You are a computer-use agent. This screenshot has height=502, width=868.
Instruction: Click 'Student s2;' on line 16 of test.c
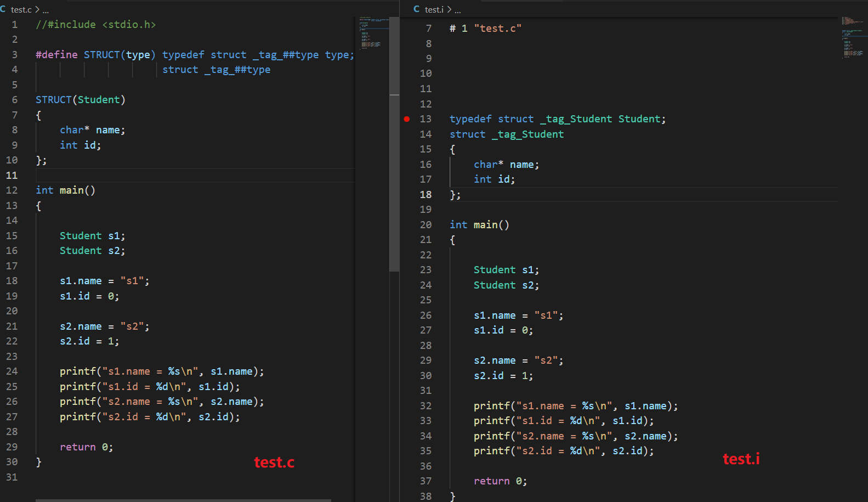pyautogui.click(x=93, y=251)
